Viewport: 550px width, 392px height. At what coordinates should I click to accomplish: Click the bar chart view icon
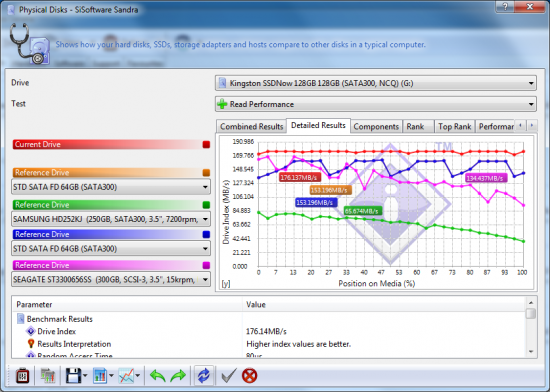tap(100, 376)
